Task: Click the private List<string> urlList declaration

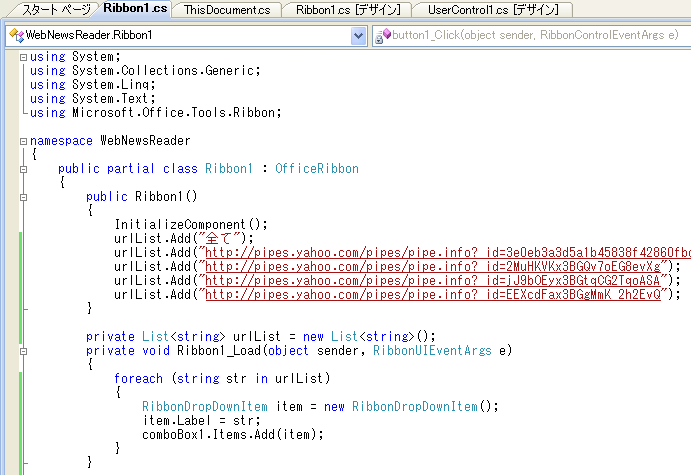Action: (261, 337)
